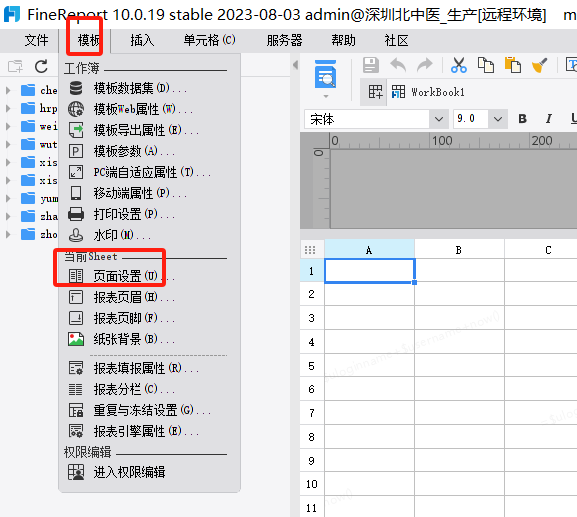Undo the last action
Viewport: 577px width, 517px height.
click(x=398, y=65)
